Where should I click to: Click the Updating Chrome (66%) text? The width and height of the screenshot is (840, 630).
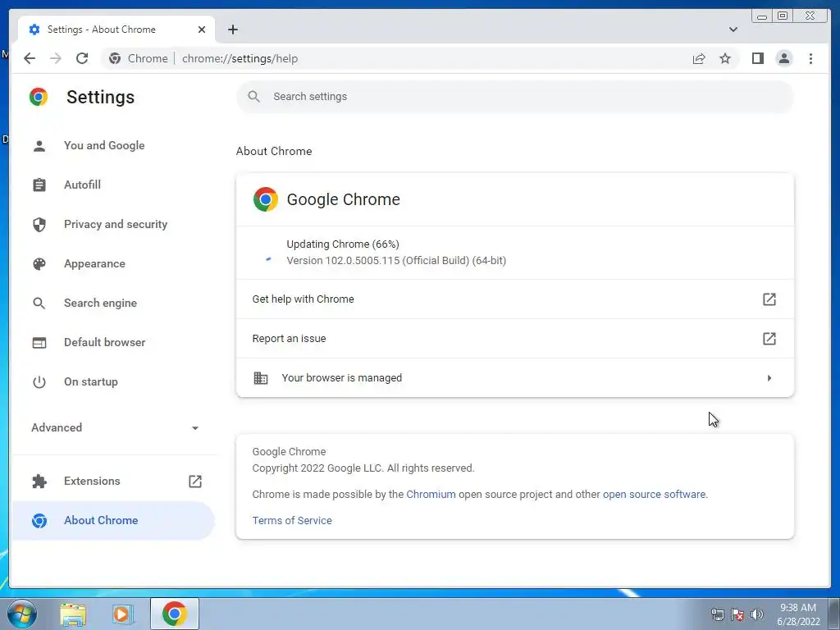[x=343, y=244]
